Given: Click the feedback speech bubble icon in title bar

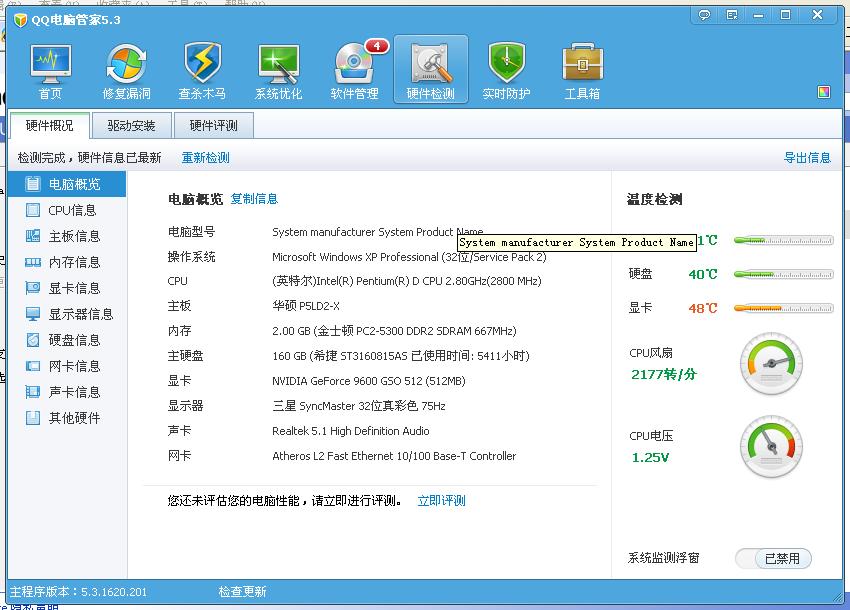Looking at the screenshot, I should (704, 15).
